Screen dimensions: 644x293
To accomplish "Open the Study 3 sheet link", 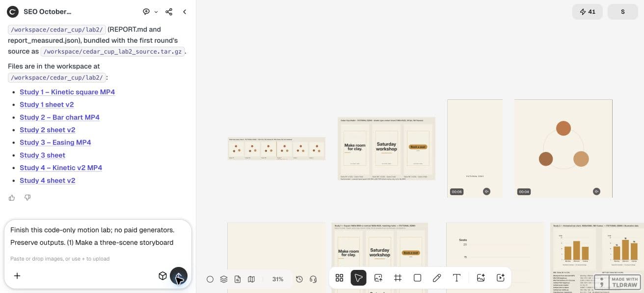I will pos(42,155).
